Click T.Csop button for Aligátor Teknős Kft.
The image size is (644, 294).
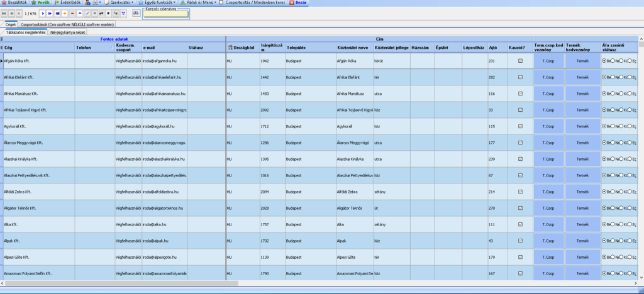[548, 209]
